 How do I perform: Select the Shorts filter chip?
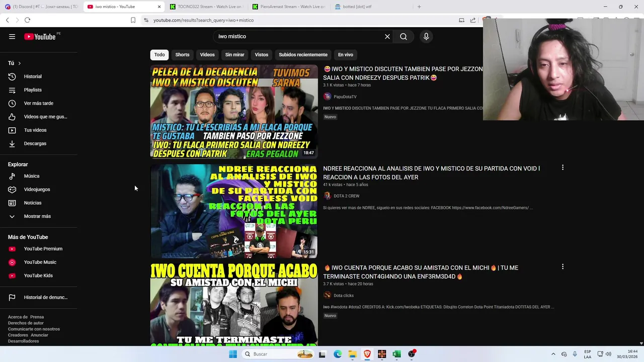pyautogui.click(x=182, y=55)
